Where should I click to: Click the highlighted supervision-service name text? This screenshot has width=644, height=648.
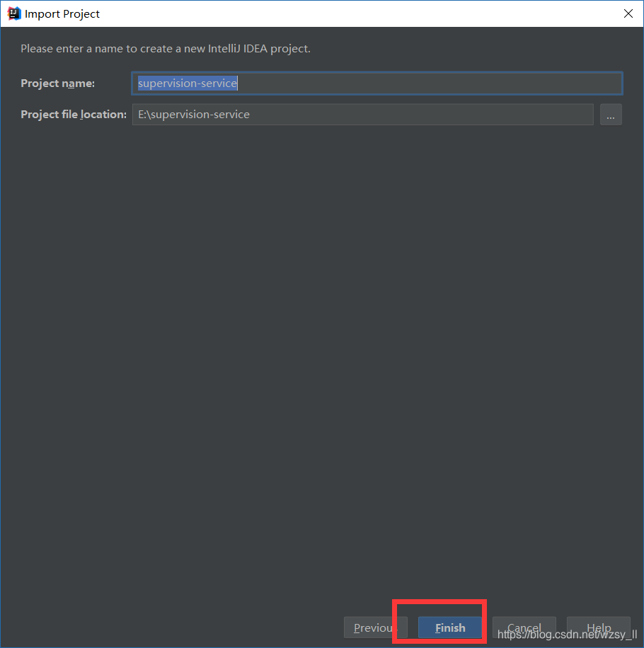pyautogui.click(x=187, y=83)
